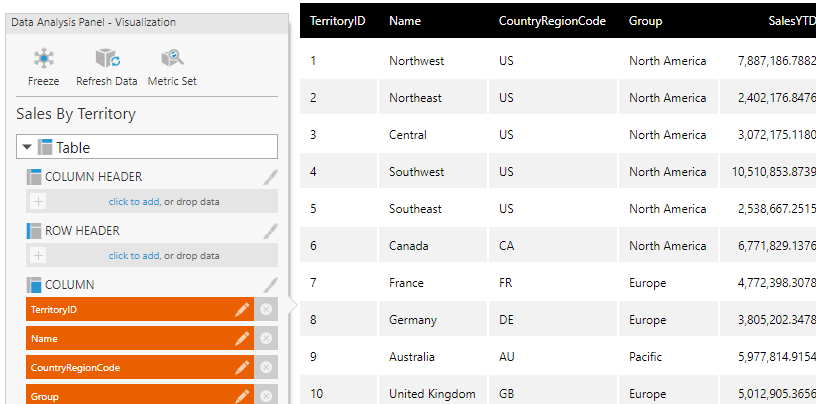Select the Southwest row cell

coord(416,172)
